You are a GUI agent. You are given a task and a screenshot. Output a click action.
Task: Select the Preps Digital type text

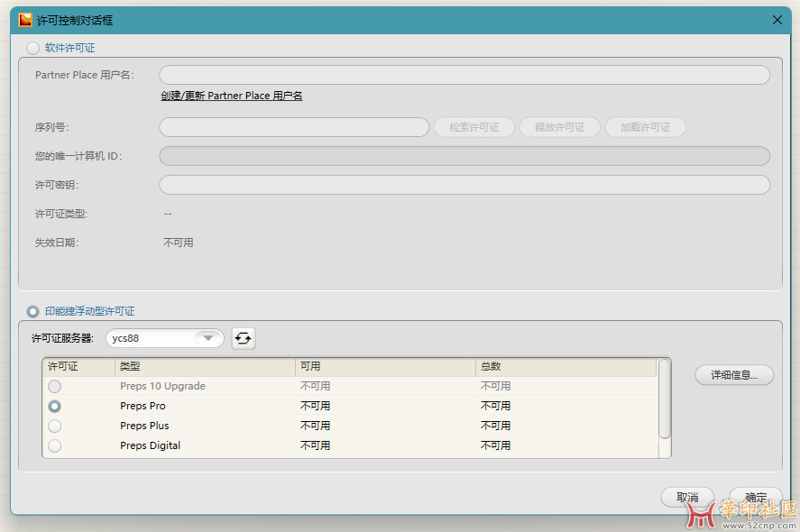[x=151, y=445]
